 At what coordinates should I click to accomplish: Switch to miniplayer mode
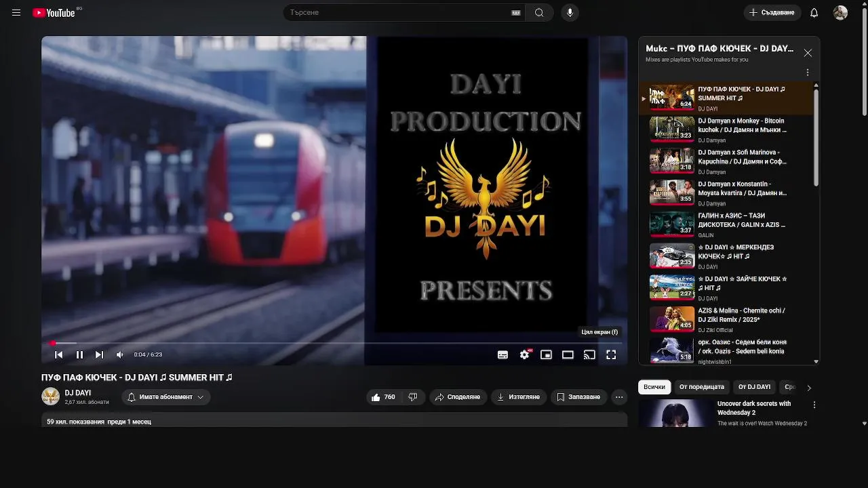546,354
